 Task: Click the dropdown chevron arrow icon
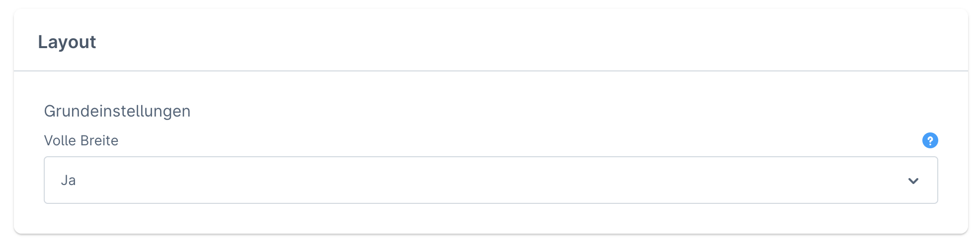tap(913, 181)
